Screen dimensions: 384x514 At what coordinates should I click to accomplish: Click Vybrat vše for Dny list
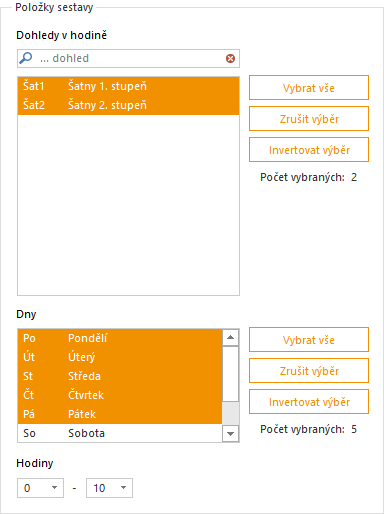[x=309, y=340]
